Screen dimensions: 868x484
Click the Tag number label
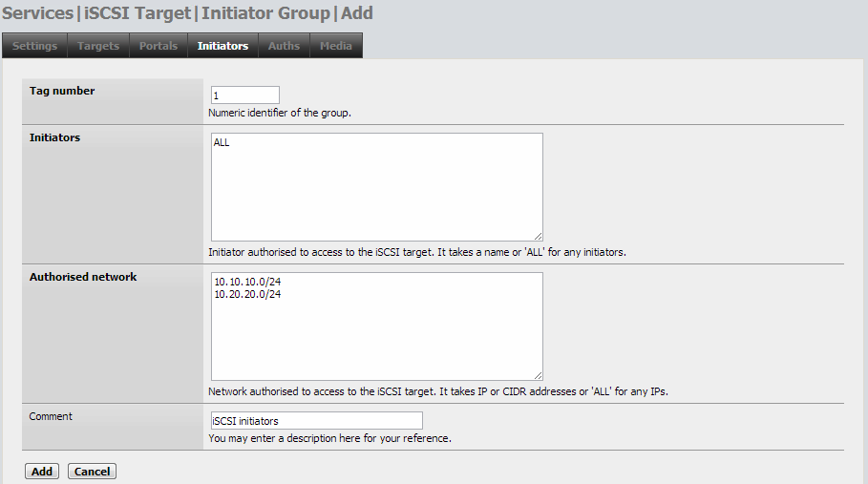pos(62,91)
